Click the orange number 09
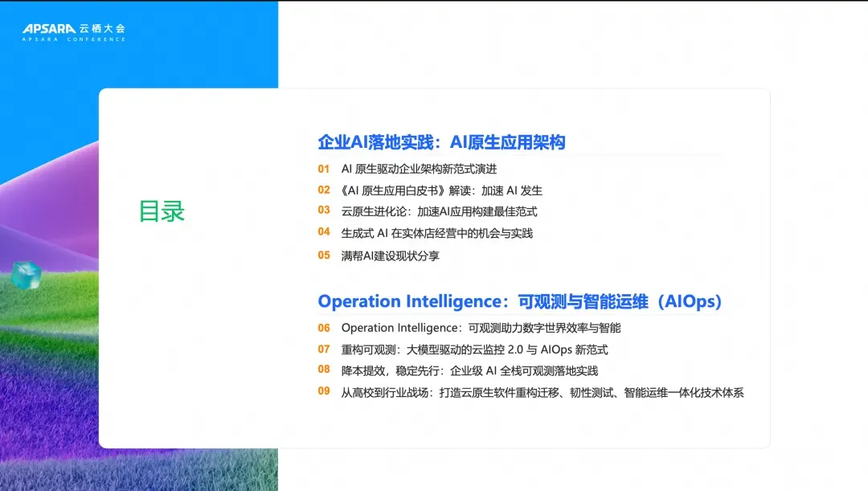The image size is (868, 491). (324, 391)
